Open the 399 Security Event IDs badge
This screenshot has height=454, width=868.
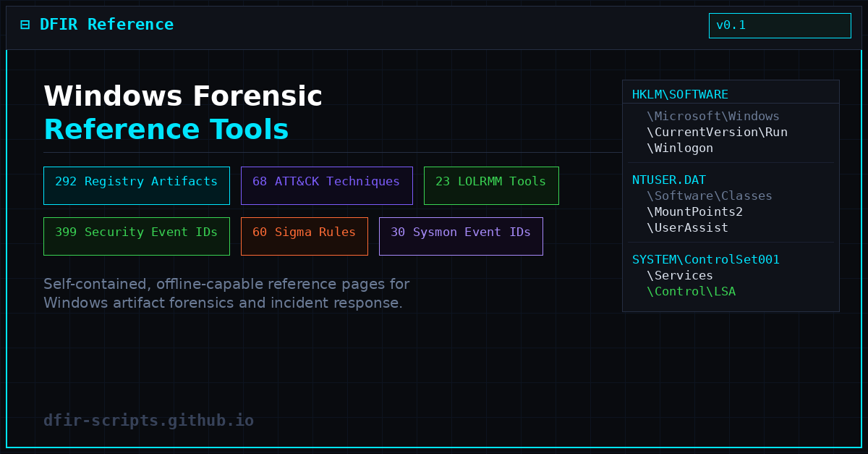point(137,236)
